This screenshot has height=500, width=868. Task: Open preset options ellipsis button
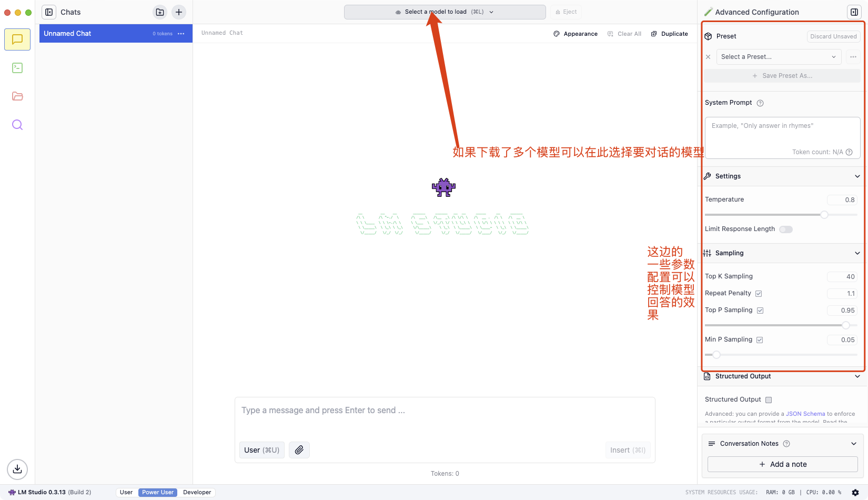tap(853, 57)
